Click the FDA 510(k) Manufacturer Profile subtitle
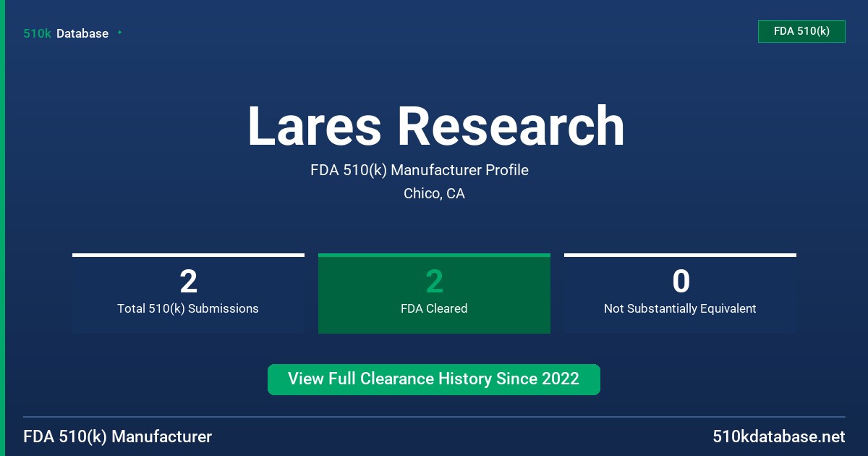Image resolution: width=868 pixels, height=456 pixels. (x=420, y=170)
